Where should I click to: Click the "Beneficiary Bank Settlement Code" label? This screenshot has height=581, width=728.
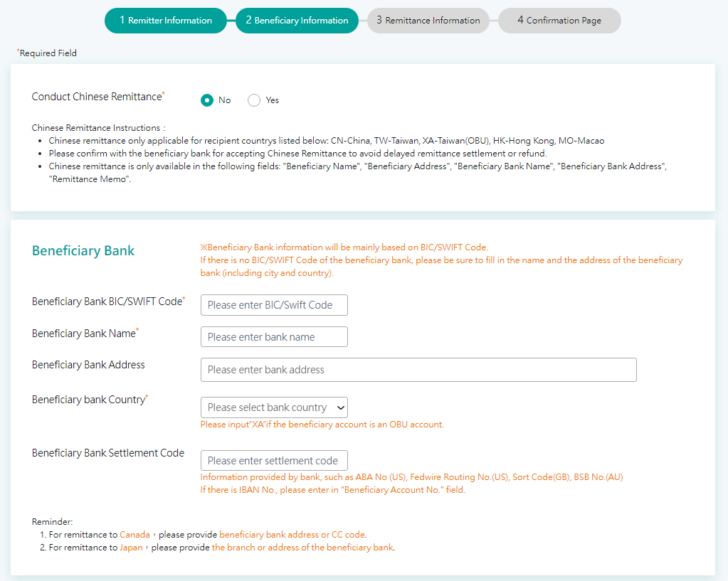click(108, 453)
